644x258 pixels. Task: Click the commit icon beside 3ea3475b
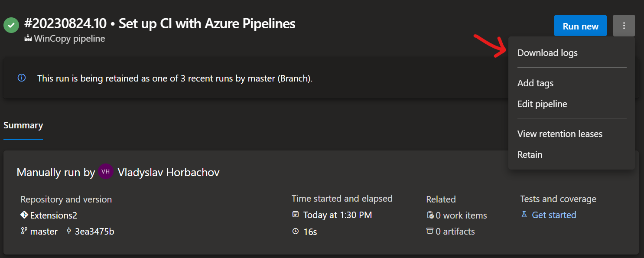[x=68, y=231]
